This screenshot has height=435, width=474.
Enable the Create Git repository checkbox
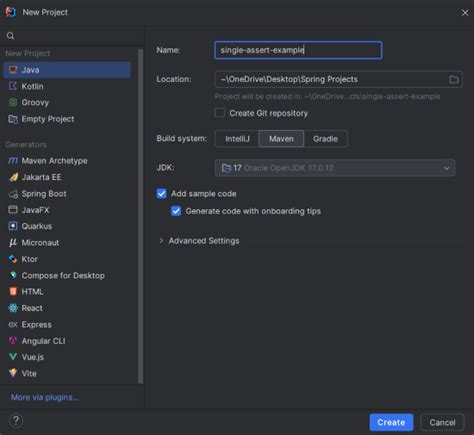coord(220,113)
